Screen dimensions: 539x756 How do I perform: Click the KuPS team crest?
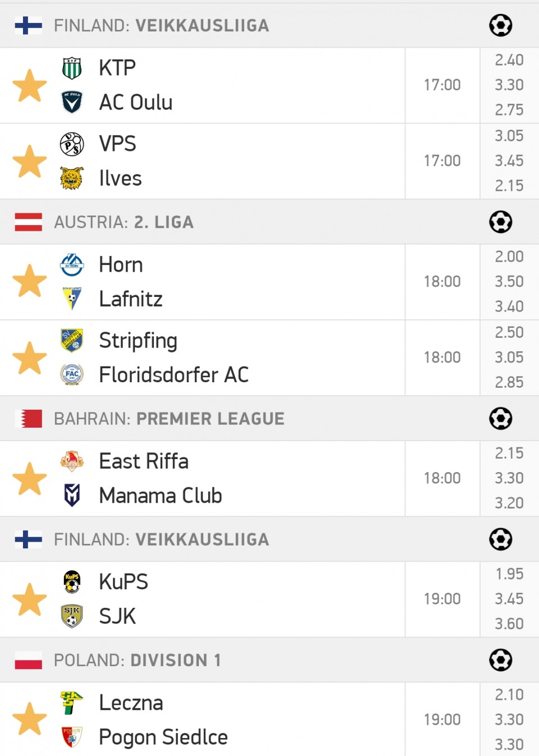[72, 582]
